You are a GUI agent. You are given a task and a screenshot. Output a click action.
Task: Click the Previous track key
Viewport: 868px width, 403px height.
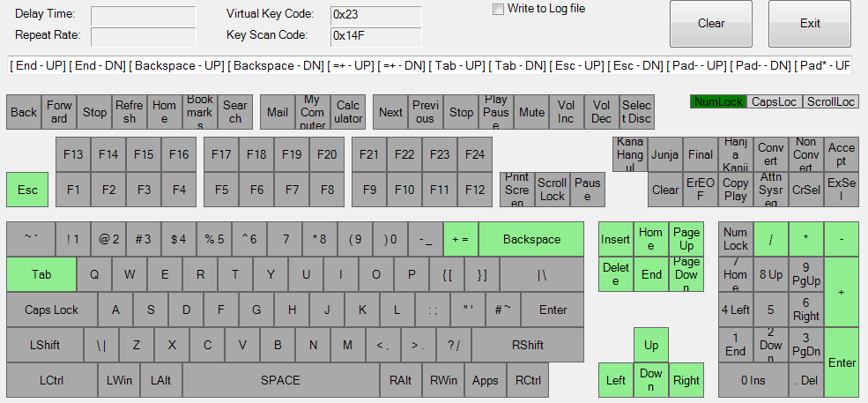click(426, 112)
